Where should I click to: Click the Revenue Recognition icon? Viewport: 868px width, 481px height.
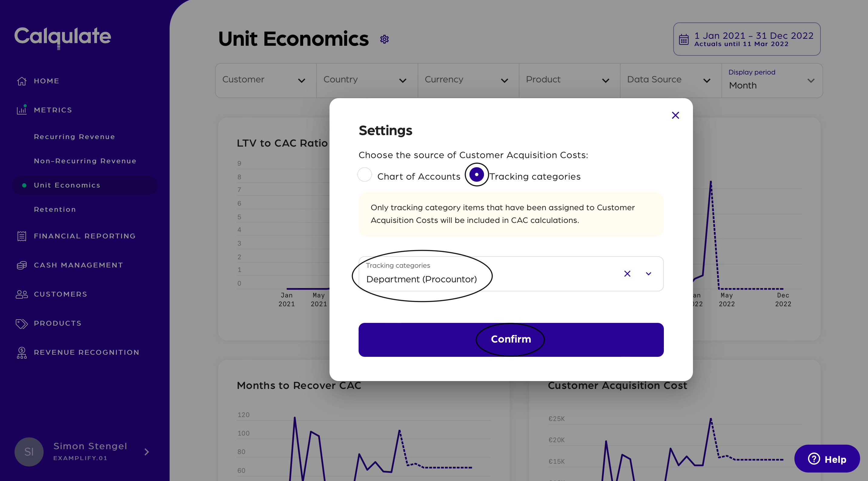pyautogui.click(x=22, y=353)
